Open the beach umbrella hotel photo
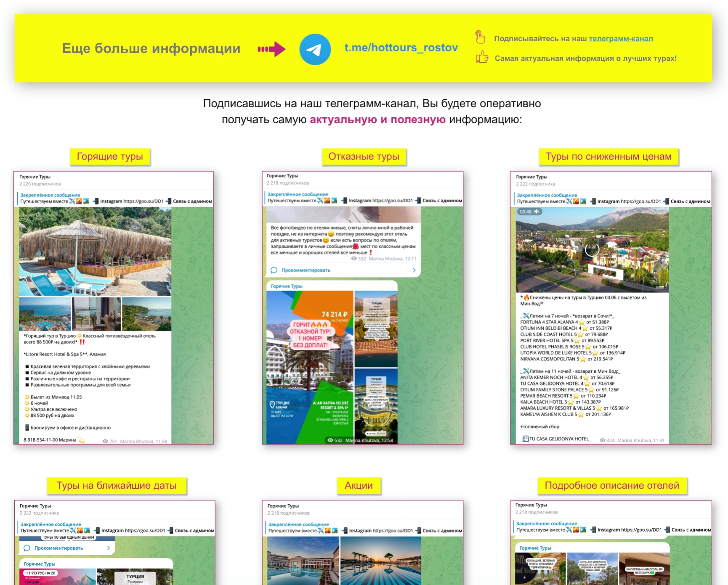728x585 pixels. 95,251
